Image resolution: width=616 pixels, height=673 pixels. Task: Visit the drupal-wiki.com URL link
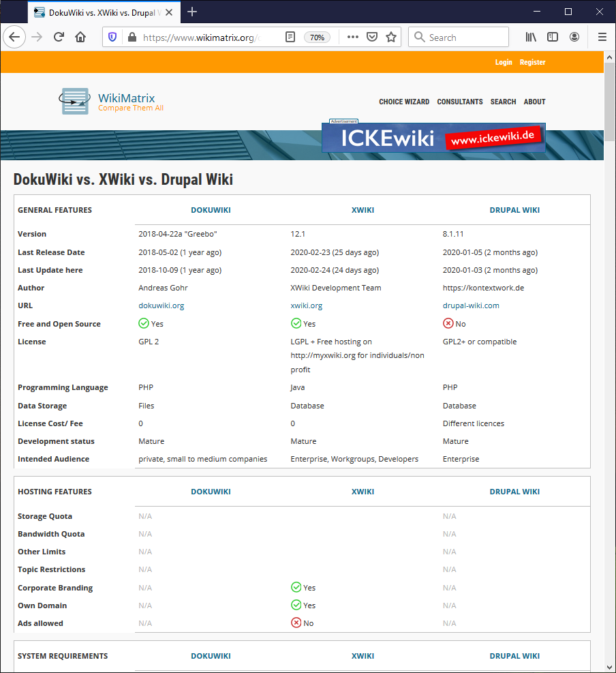(x=471, y=305)
